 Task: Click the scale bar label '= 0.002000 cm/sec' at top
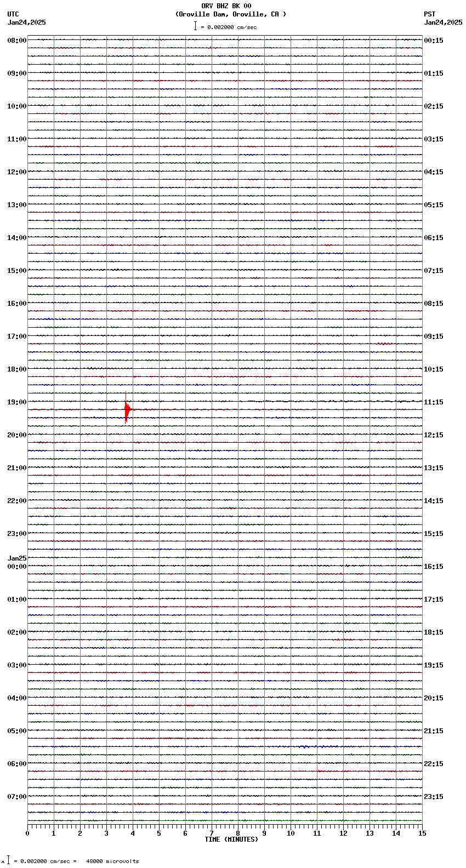[229, 27]
